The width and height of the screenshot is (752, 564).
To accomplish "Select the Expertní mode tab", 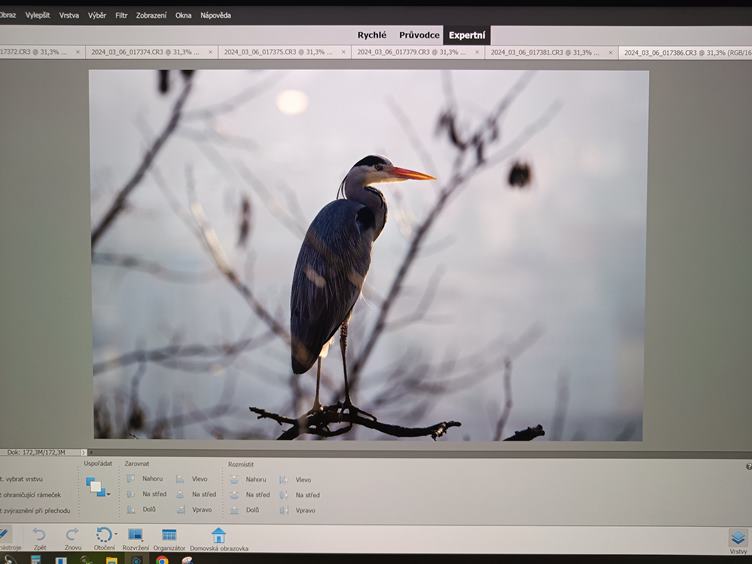I will 467,35.
